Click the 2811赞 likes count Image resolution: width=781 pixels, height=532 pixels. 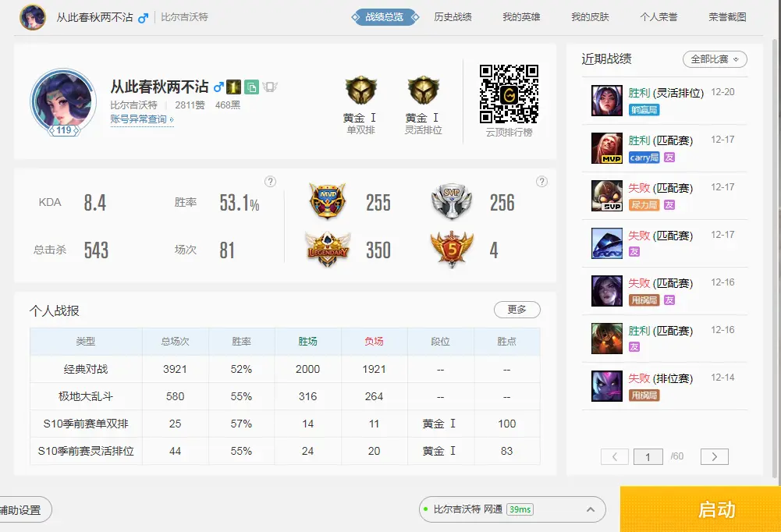(190, 105)
